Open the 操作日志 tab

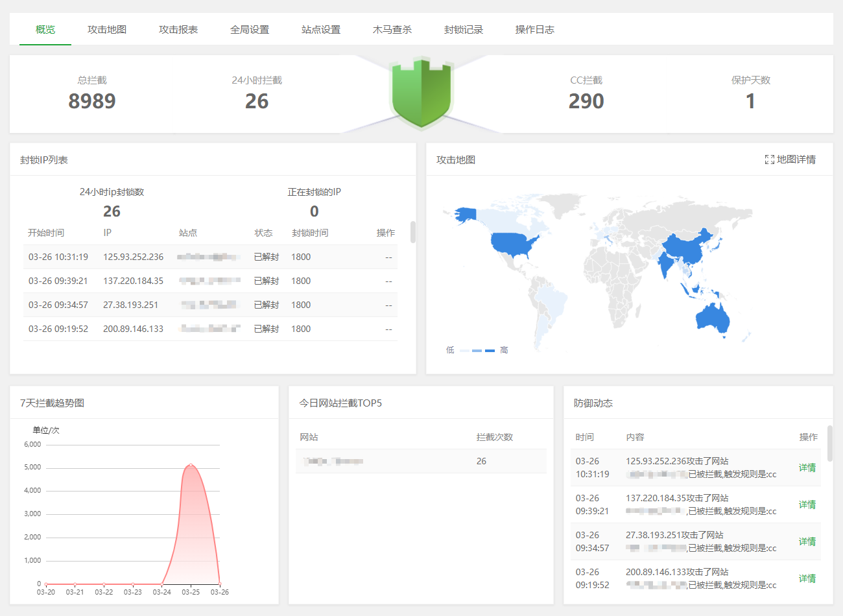pos(535,30)
